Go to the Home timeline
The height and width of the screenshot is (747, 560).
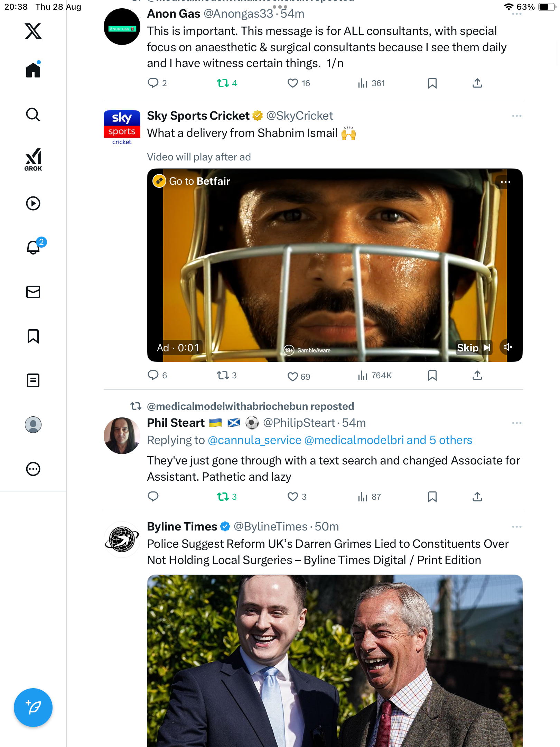coord(33,70)
